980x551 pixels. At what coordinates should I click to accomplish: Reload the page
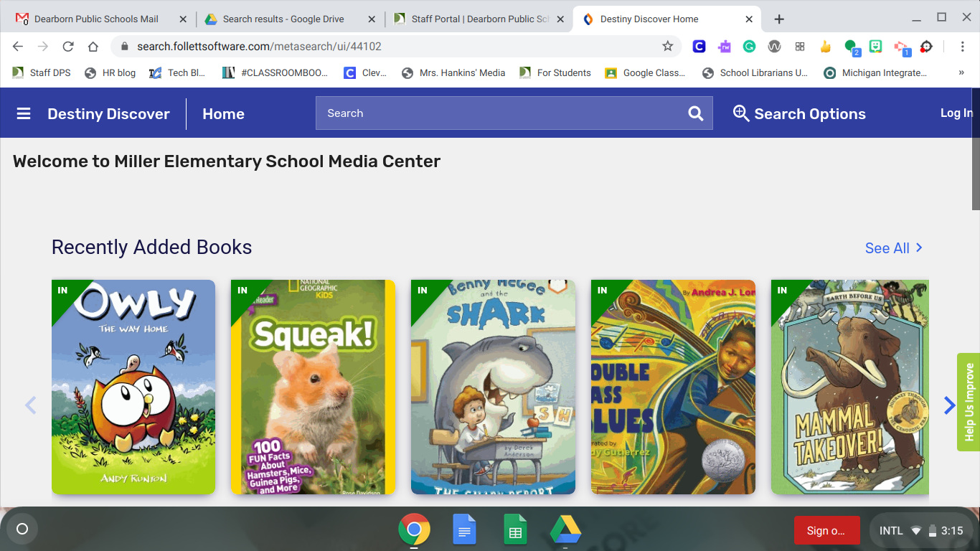click(68, 47)
